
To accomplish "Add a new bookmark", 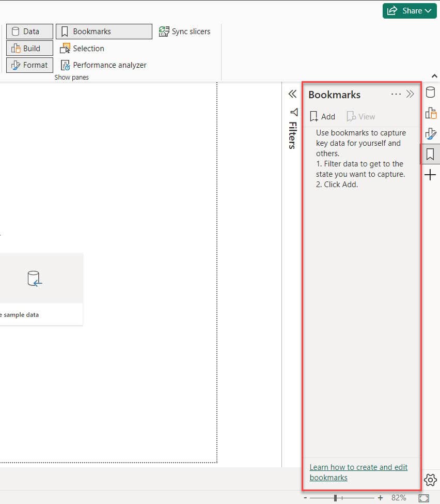I will pyautogui.click(x=322, y=116).
